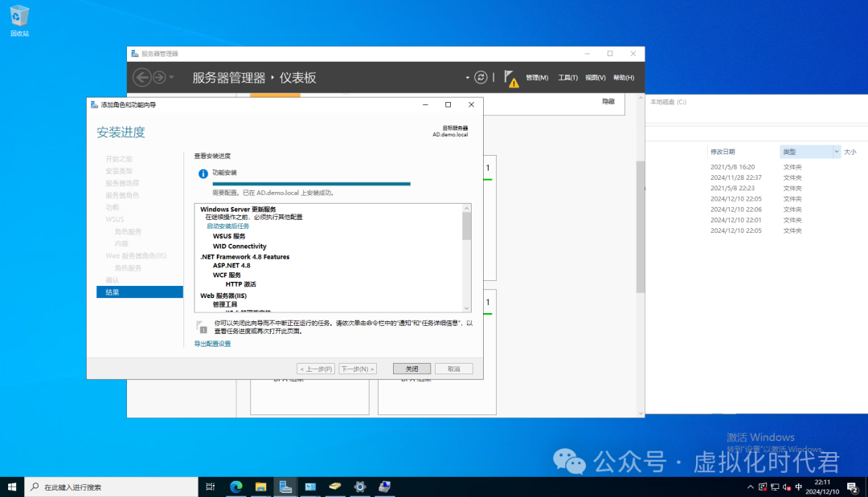
Task: Open the 管理(M) menu
Action: [x=536, y=77]
